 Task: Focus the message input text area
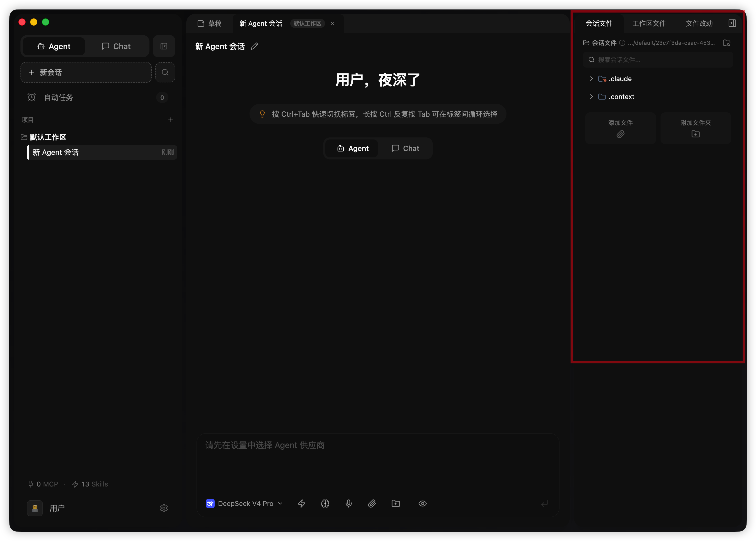click(377, 463)
